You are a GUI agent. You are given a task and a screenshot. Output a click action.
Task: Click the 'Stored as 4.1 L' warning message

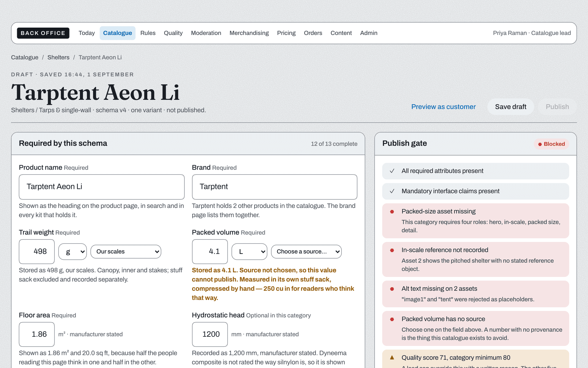[x=273, y=284]
